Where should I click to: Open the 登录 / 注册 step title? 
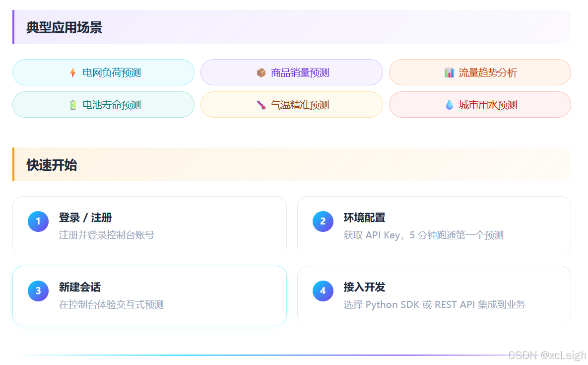click(x=85, y=218)
